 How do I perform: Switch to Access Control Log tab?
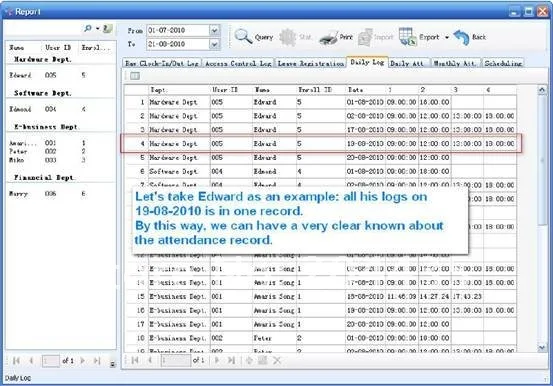[x=238, y=64]
